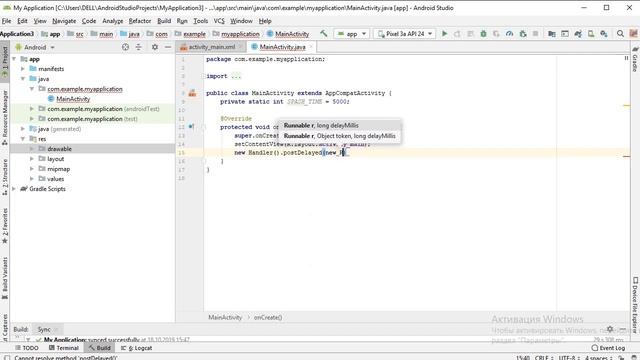Select the values folder
The height and width of the screenshot is (360, 640).
[x=56, y=179]
